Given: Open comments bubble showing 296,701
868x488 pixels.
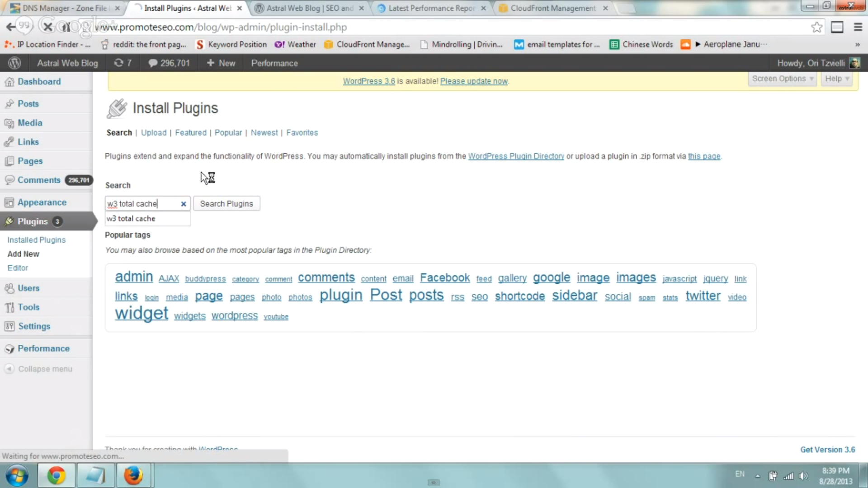Looking at the screenshot, I should tap(169, 63).
